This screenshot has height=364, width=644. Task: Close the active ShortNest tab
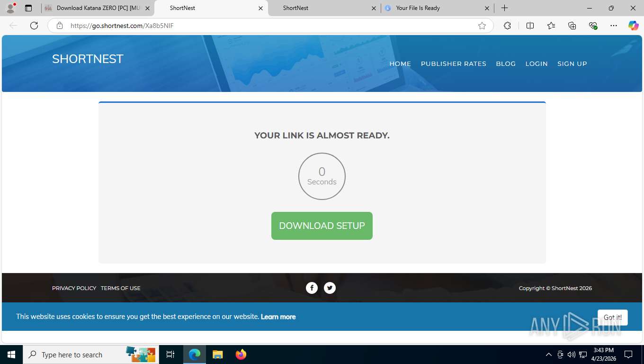click(260, 8)
